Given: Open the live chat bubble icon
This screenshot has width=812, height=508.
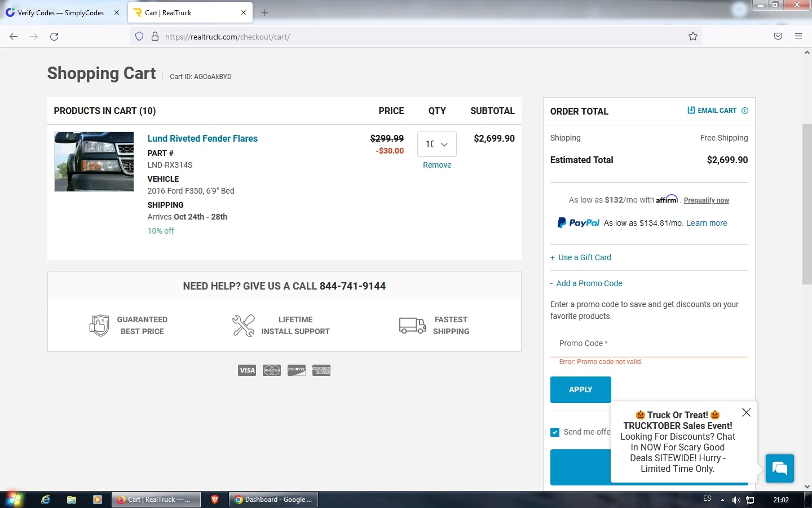Looking at the screenshot, I should pos(780,468).
